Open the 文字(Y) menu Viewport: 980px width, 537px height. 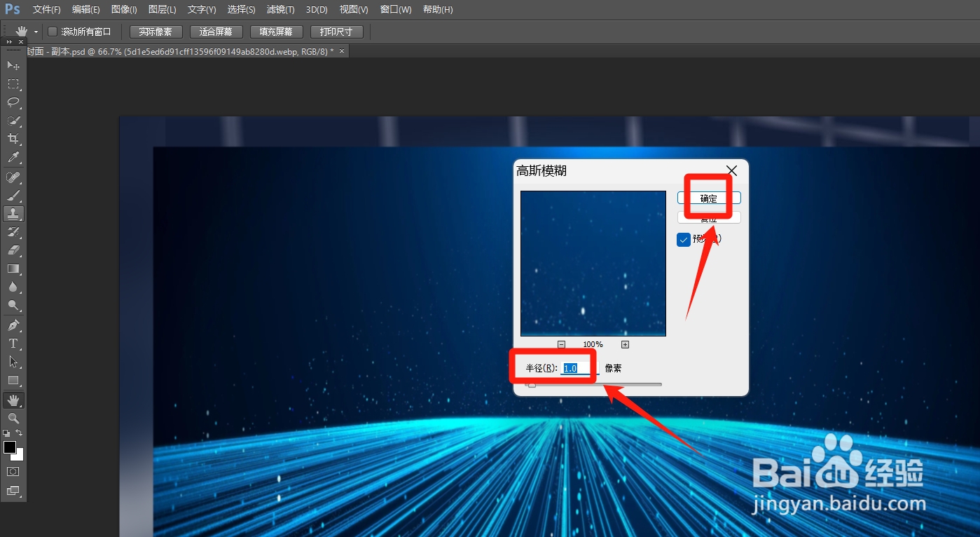coord(202,10)
